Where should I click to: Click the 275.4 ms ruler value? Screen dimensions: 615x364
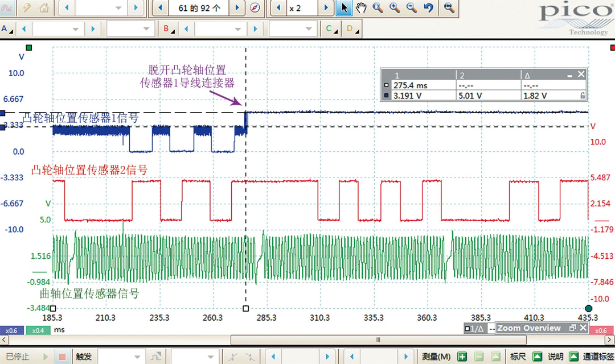pyautogui.click(x=410, y=85)
